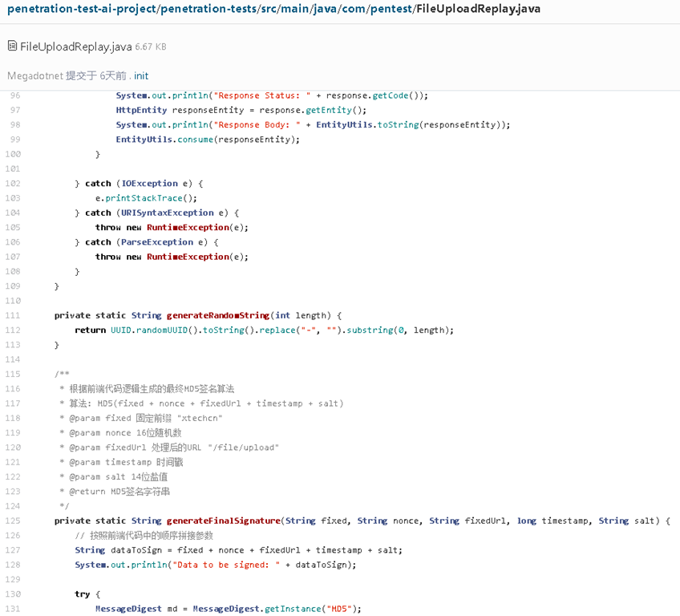The height and width of the screenshot is (616, 680).
Task: Select line number 99
Action: 15,140
